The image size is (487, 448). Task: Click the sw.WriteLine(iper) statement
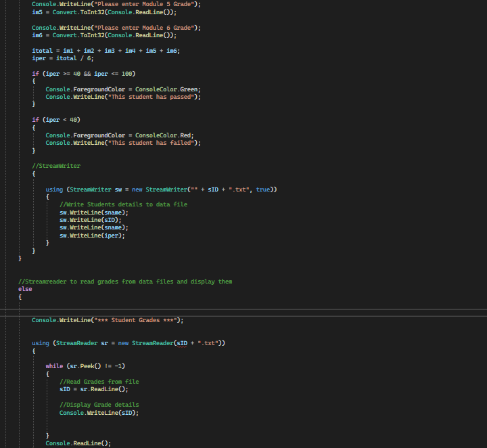(92, 236)
